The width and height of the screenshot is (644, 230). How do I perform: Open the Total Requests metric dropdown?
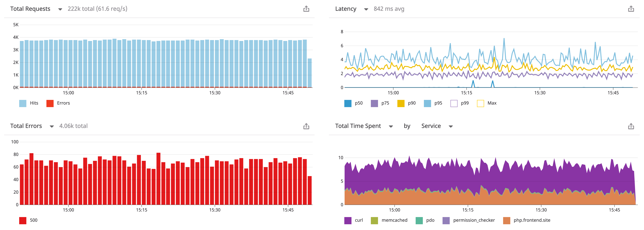coord(60,10)
